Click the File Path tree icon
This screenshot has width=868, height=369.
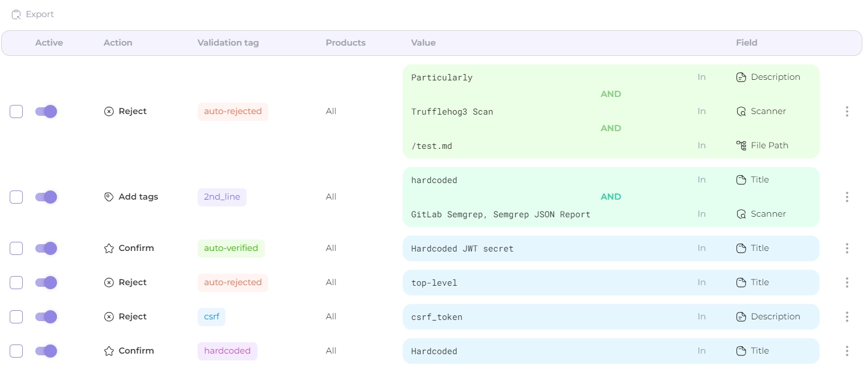[x=741, y=145]
